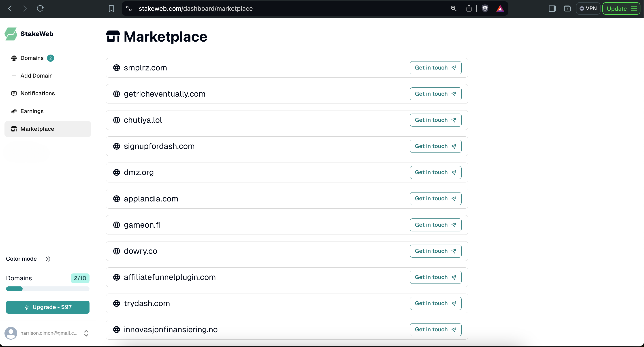This screenshot has width=644, height=347.
Task: Click the Brave Shields lion icon
Action: (x=485, y=8)
